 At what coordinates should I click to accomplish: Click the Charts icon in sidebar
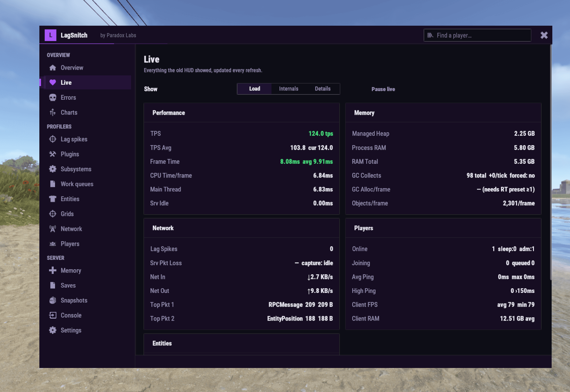[53, 112]
